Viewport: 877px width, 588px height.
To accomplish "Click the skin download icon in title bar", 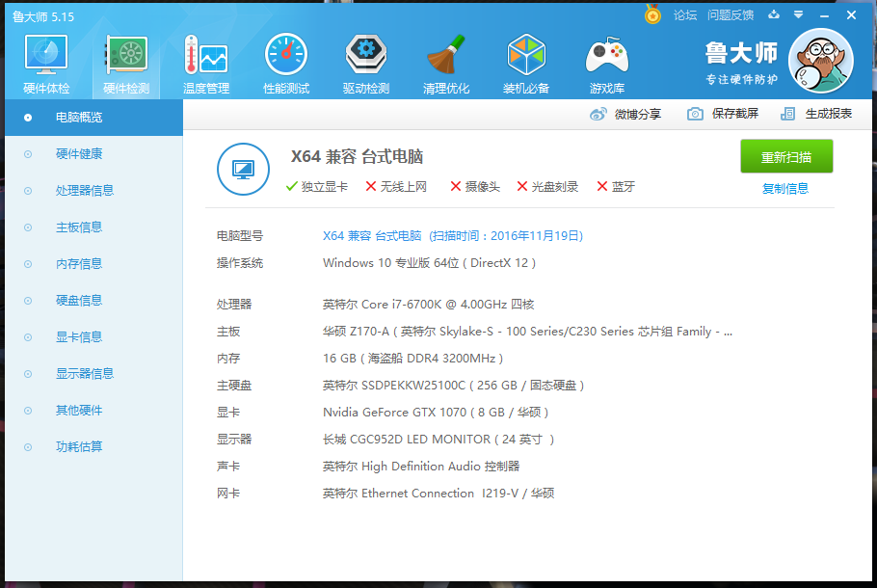I will (x=774, y=14).
